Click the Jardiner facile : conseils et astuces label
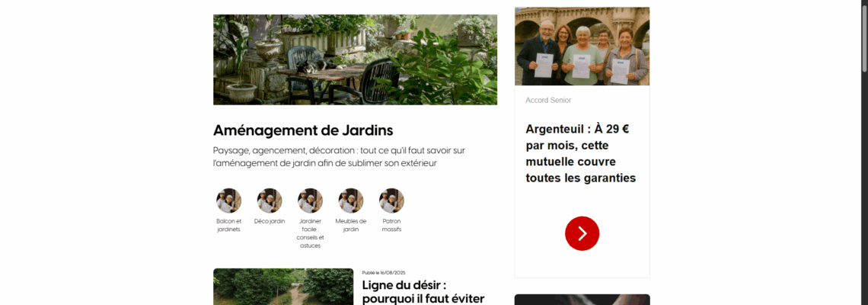Screen dimensions: 868x305 click(x=310, y=233)
